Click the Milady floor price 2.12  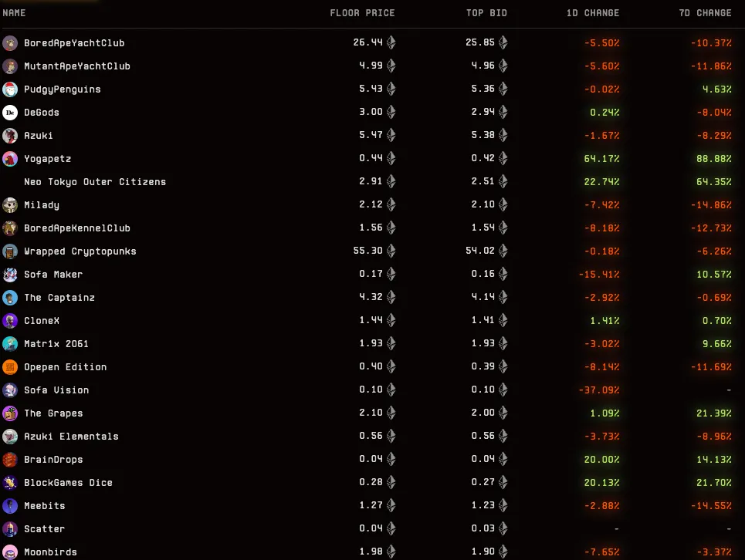(x=371, y=204)
